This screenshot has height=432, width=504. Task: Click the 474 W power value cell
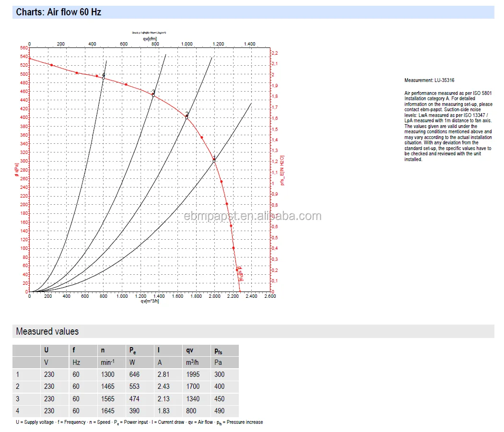(134, 399)
